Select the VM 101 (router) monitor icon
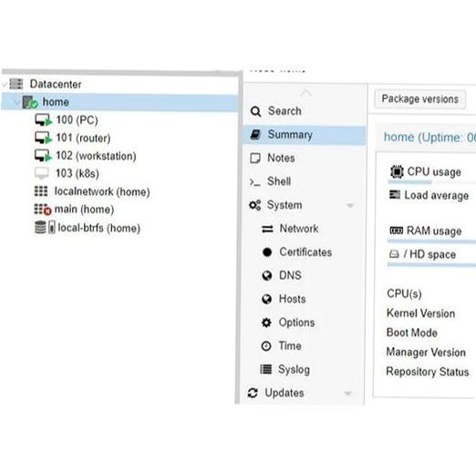 [43, 138]
